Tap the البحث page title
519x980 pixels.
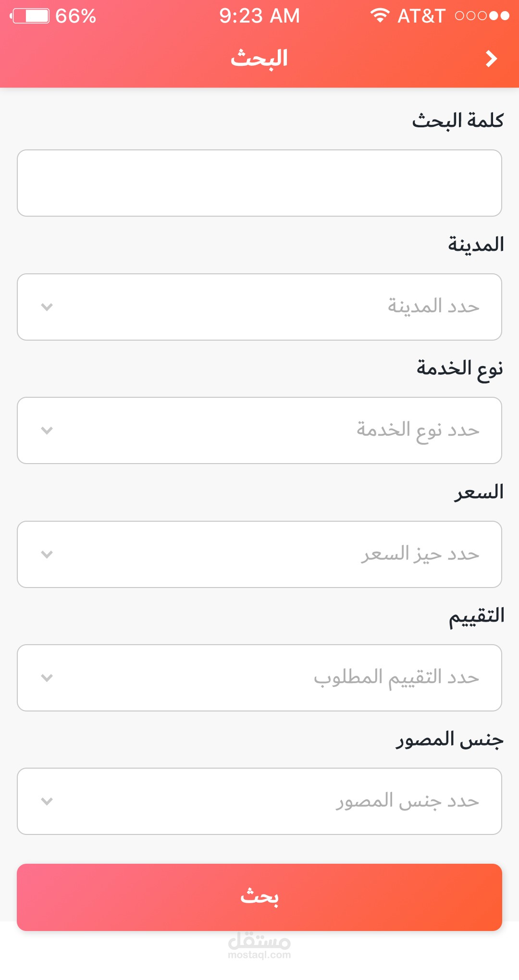click(259, 59)
